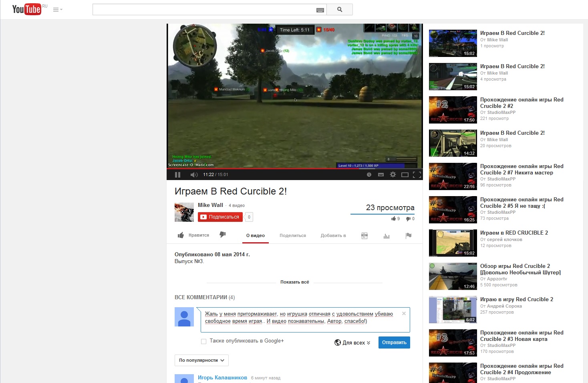Like video with Нравится thumbs up
The height and width of the screenshot is (383, 588).
(x=193, y=235)
